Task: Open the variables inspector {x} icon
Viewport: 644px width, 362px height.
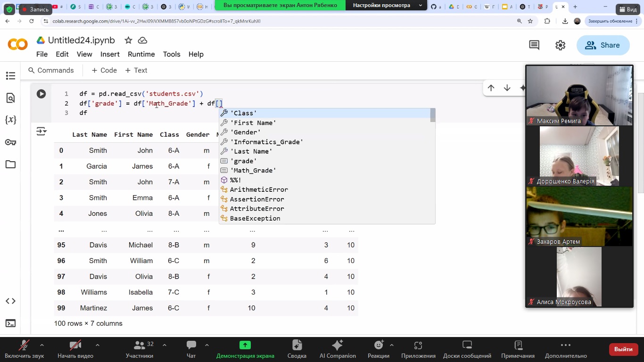Action: 10,120
